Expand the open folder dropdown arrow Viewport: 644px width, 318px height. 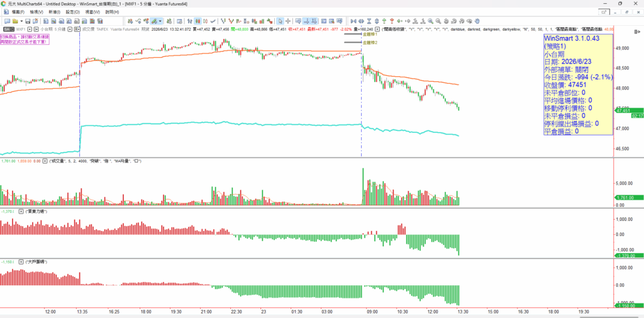21,21
